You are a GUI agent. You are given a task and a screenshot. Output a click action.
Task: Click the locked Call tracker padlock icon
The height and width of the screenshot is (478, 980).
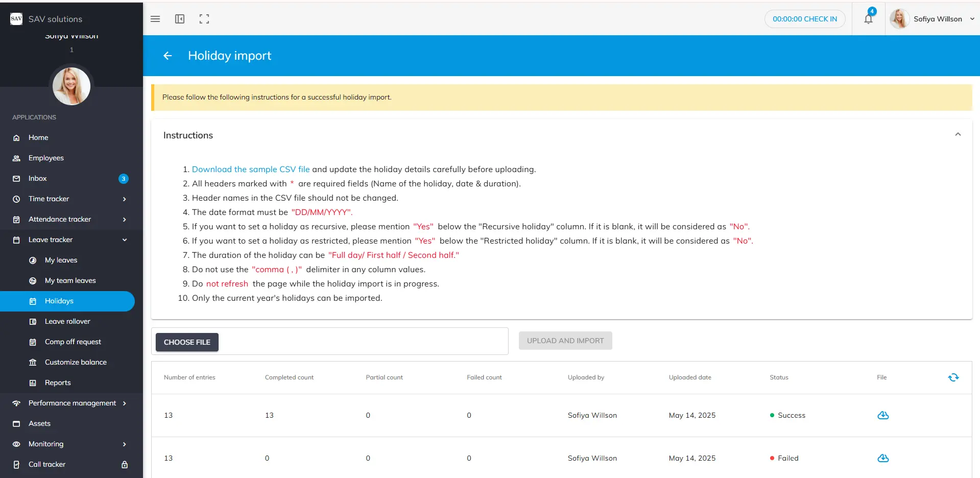(125, 464)
